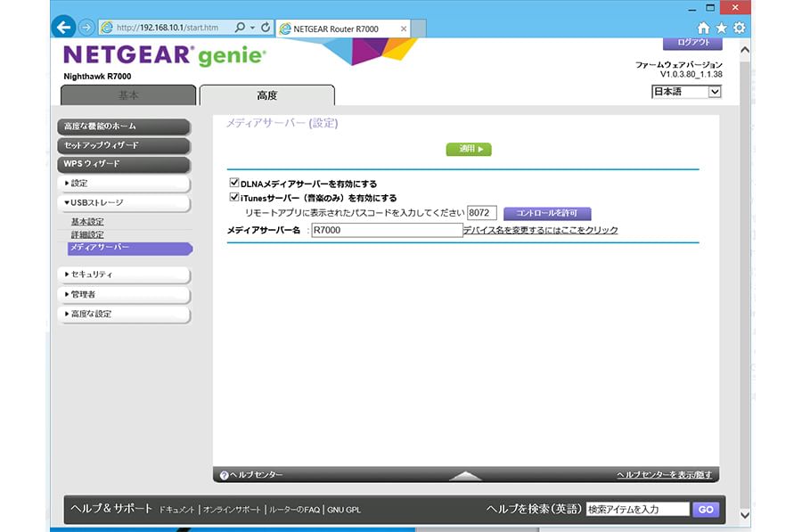Select 詳細設定 in the sidebar

(x=87, y=234)
